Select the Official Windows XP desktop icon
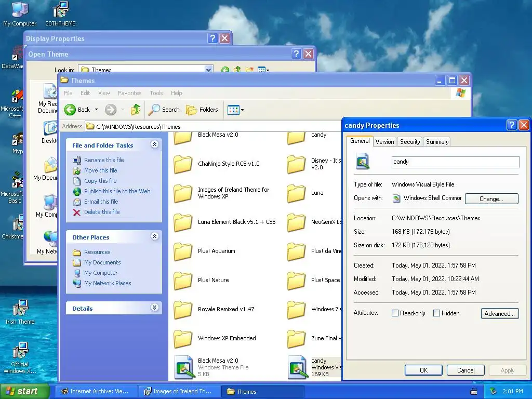The image size is (532, 399). pyautogui.click(x=20, y=357)
